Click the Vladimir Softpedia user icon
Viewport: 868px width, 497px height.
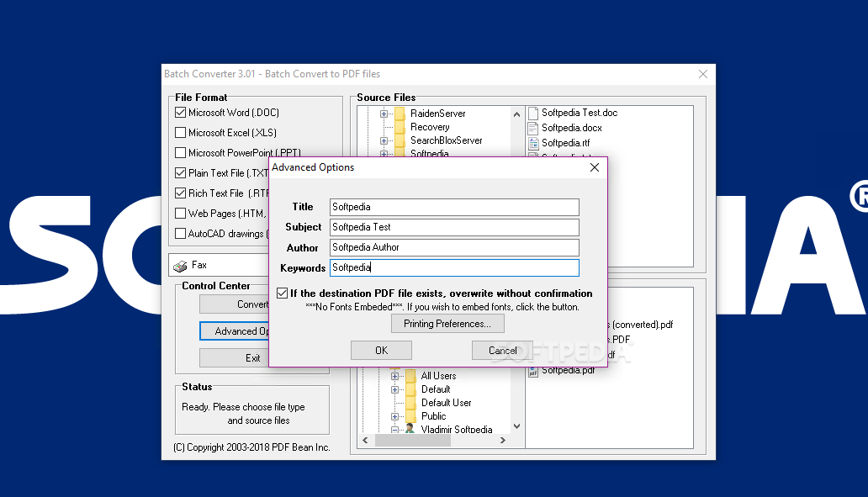(410, 429)
